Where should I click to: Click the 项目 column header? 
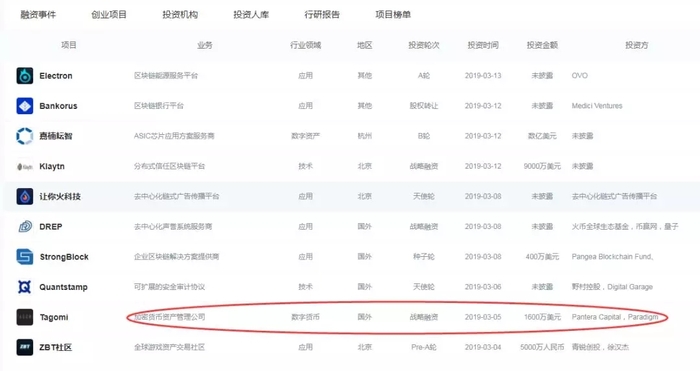tap(69, 45)
